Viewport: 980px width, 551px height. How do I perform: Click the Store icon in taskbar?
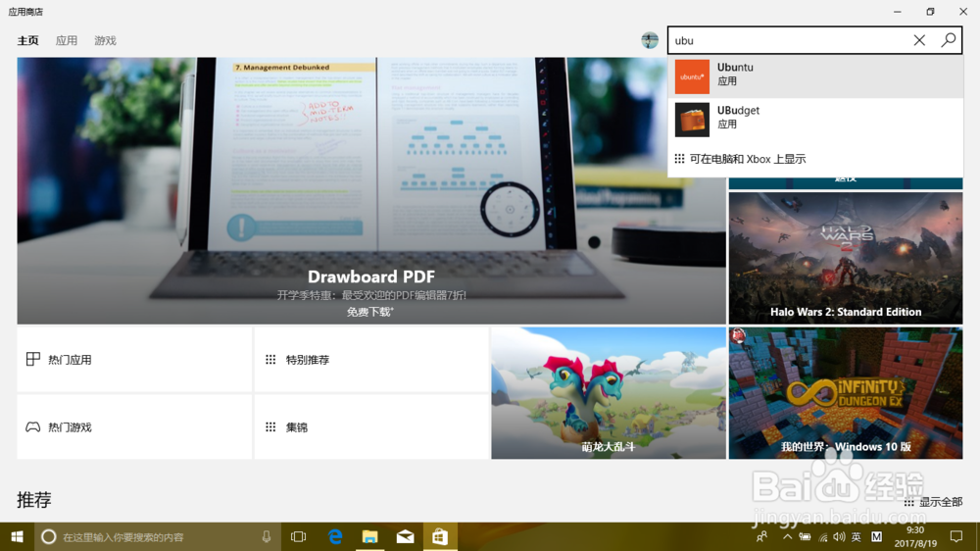tap(440, 536)
